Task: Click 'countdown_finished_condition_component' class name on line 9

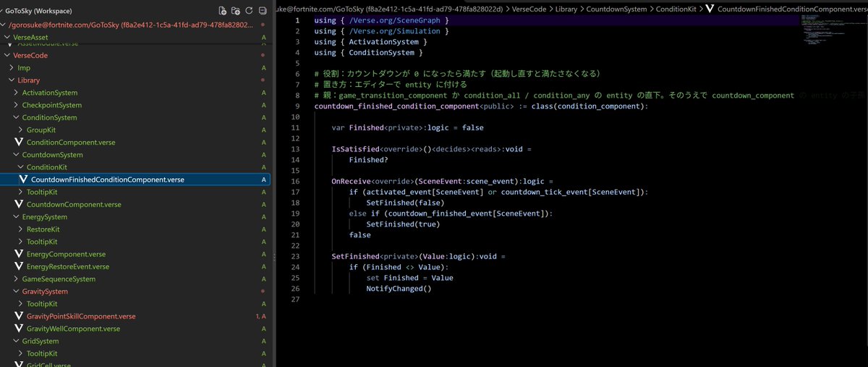Action: (396, 106)
